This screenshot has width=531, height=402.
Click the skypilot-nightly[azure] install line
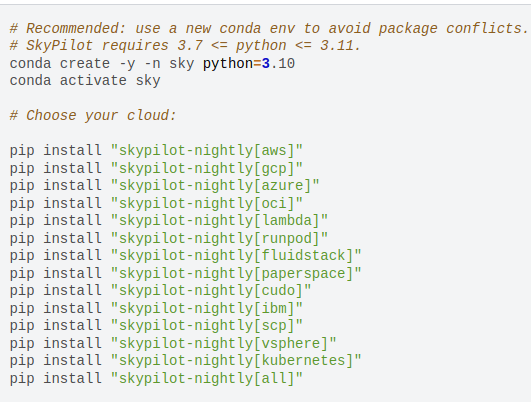pyautogui.click(x=165, y=186)
